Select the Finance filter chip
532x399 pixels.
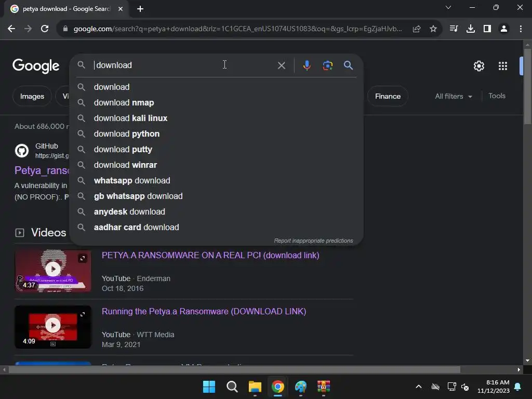click(388, 96)
